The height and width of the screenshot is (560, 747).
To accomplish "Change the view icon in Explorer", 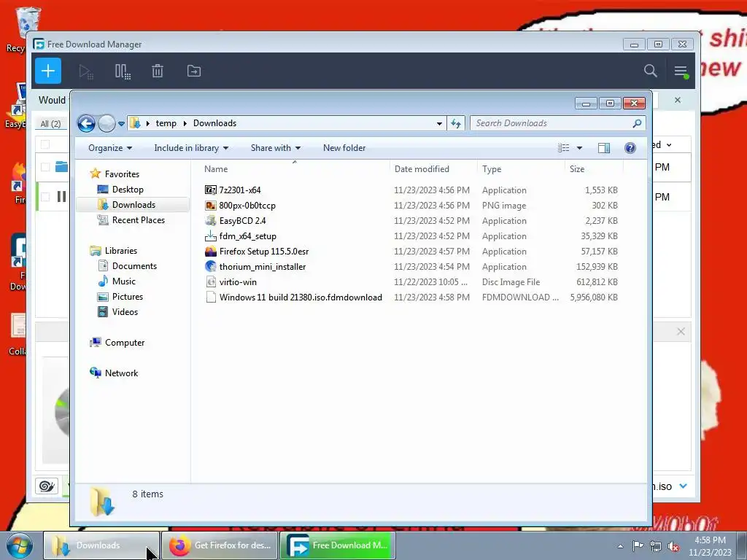I will pyautogui.click(x=564, y=148).
